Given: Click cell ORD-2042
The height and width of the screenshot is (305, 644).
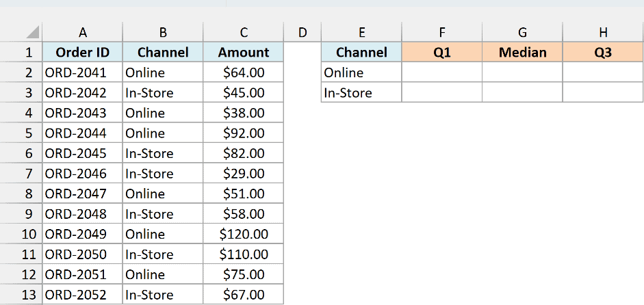Looking at the screenshot, I should click(x=83, y=92).
